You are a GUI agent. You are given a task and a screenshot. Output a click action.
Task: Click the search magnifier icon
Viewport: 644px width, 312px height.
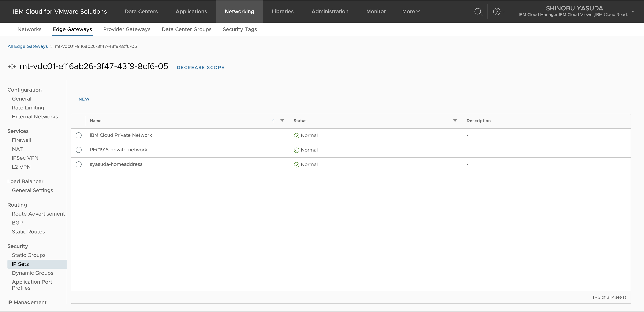478,12
